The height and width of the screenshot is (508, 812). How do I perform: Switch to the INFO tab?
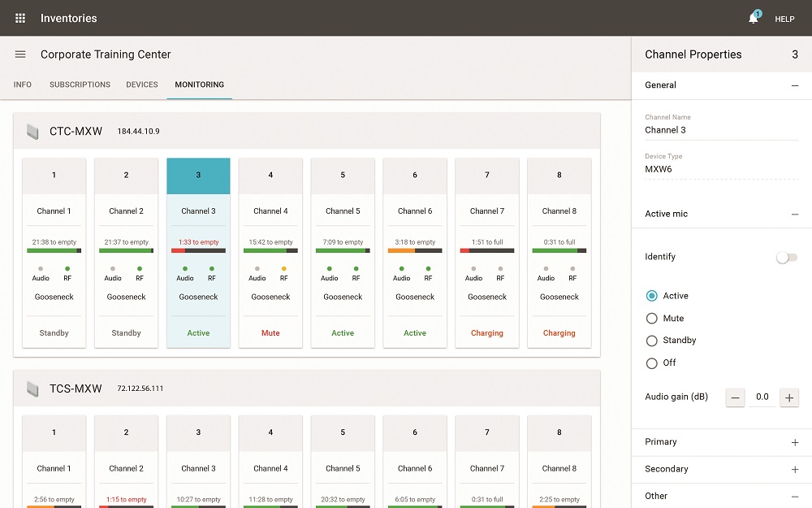pos(22,85)
